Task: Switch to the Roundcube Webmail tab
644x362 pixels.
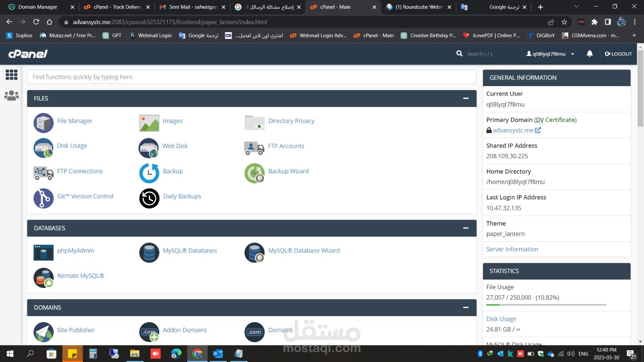Action: [418, 7]
